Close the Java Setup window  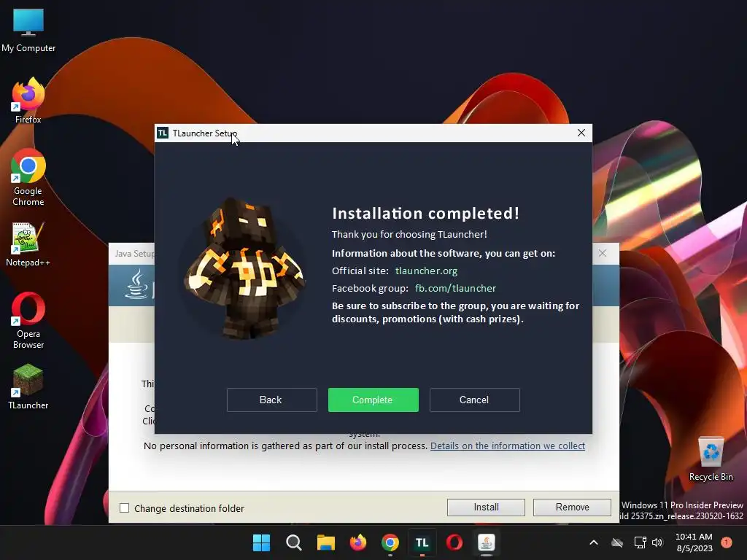(603, 253)
